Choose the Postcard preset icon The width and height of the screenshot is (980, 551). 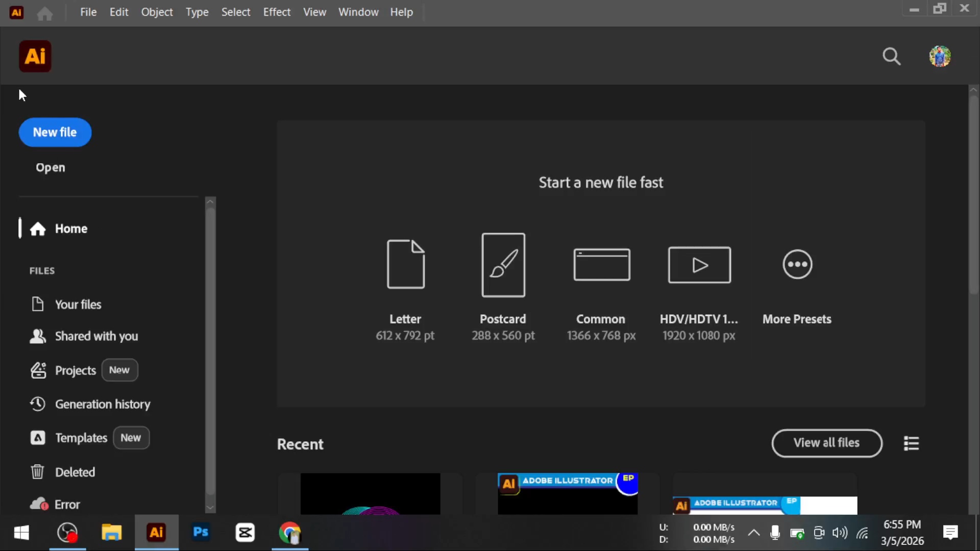[x=503, y=265]
